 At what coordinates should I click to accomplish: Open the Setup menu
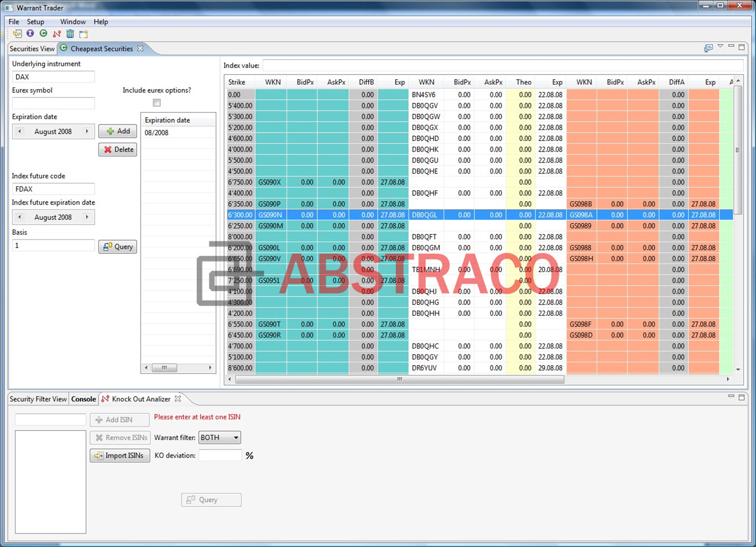point(35,22)
